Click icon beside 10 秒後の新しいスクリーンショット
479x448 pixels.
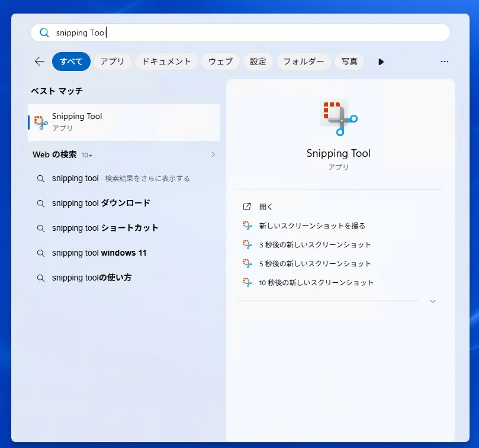(247, 282)
